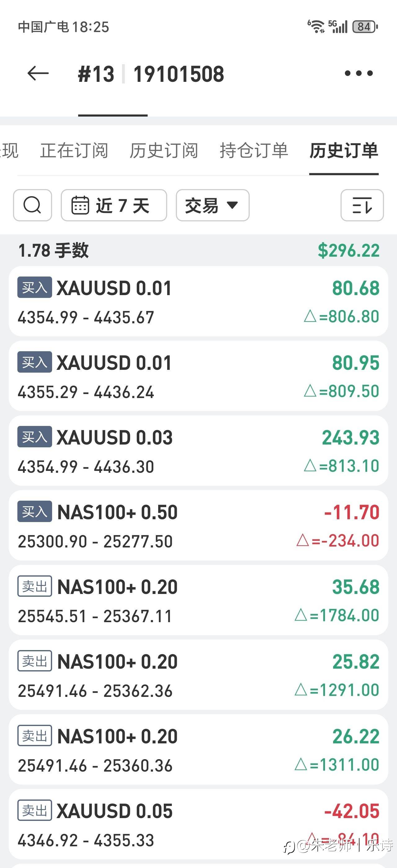The width and height of the screenshot is (397, 868).
Task: Tap the account number 19101508 title
Action: coord(179,74)
